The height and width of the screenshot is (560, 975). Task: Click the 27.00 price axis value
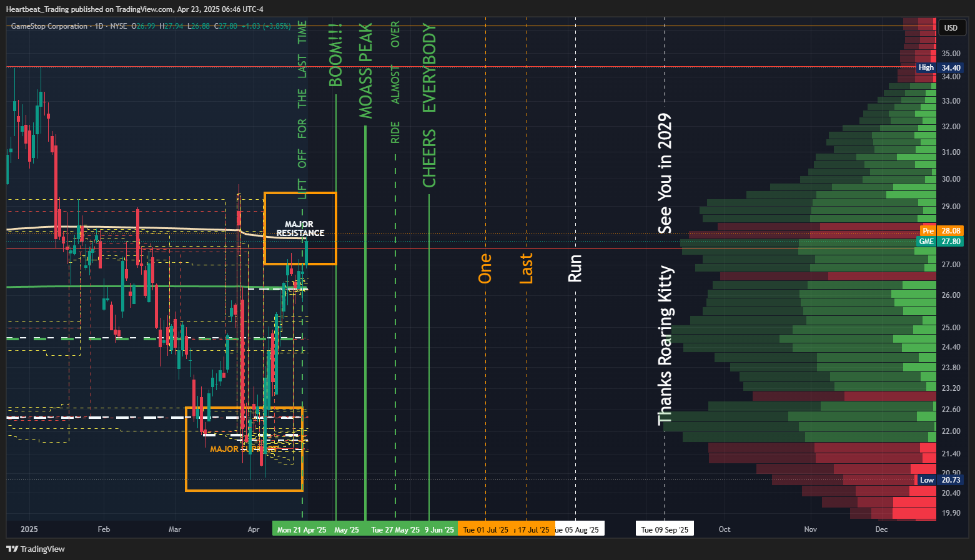[951, 264]
